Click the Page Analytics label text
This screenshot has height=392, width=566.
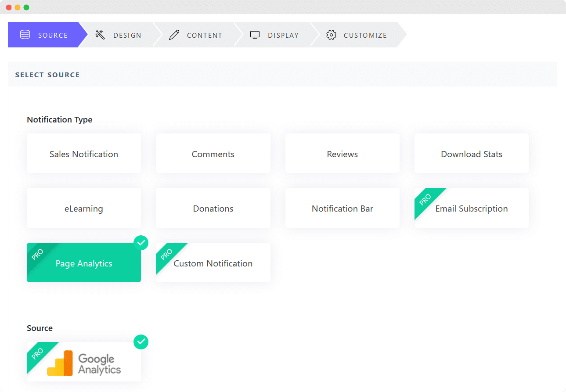pos(84,263)
